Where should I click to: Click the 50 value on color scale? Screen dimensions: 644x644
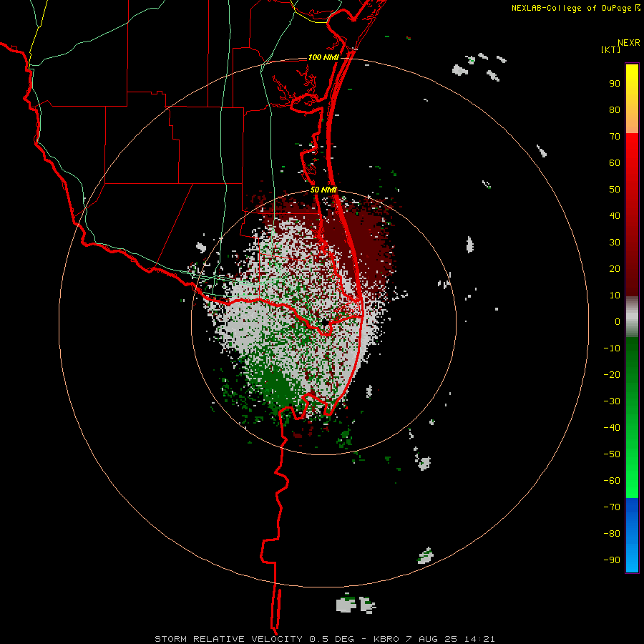615,190
